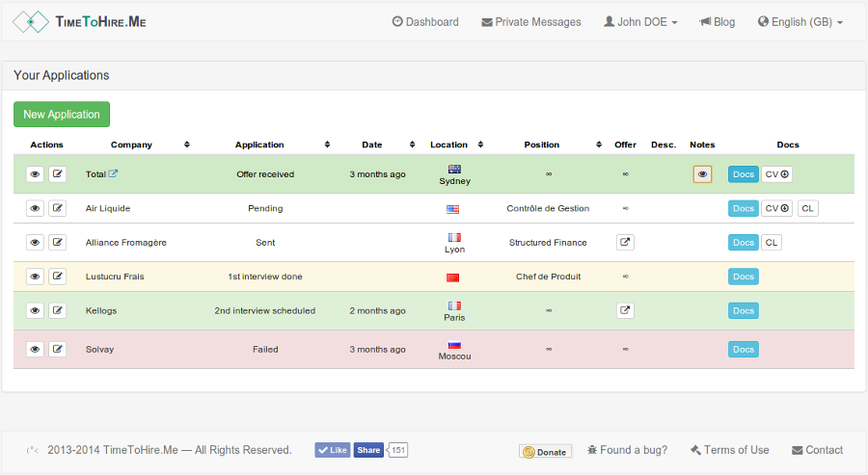Image resolution: width=868 pixels, height=475 pixels.
Task: Open the CL document for Alliance Fromagère
Action: click(x=772, y=242)
